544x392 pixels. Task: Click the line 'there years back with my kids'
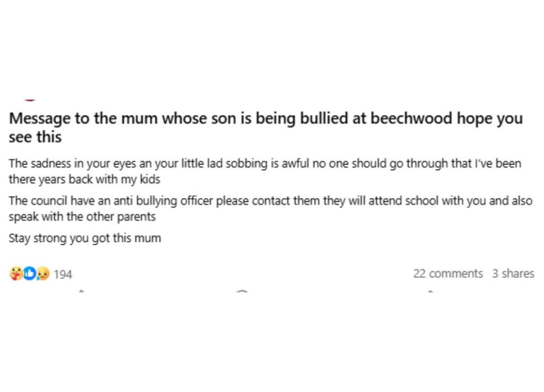(84, 179)
